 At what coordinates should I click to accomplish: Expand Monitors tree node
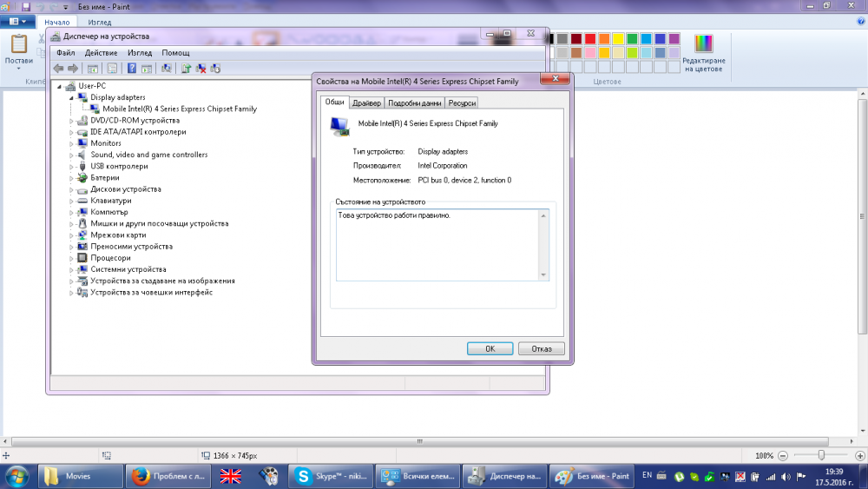[71, 143]
